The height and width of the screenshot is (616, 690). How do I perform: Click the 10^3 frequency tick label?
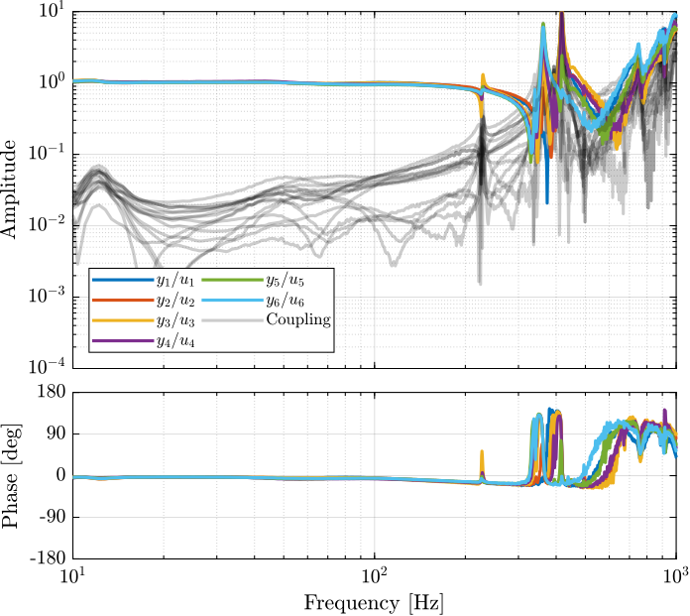[674, 575]
